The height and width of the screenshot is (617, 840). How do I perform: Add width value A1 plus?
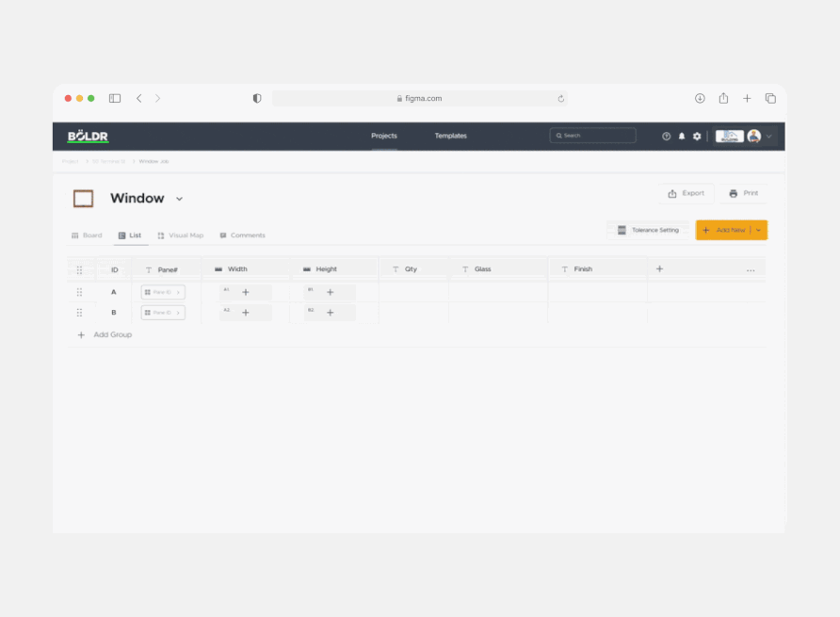click(x=246, y=292)
